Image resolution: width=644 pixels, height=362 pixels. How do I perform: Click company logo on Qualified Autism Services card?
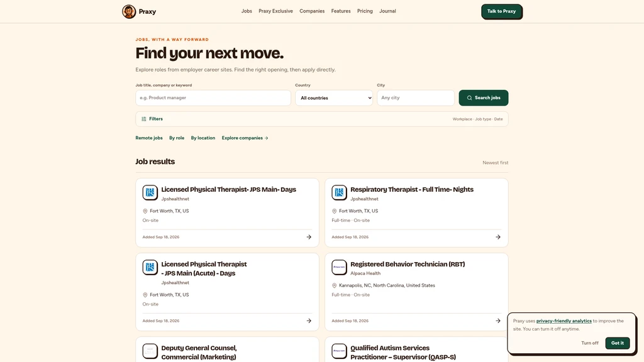click(339, 351)
